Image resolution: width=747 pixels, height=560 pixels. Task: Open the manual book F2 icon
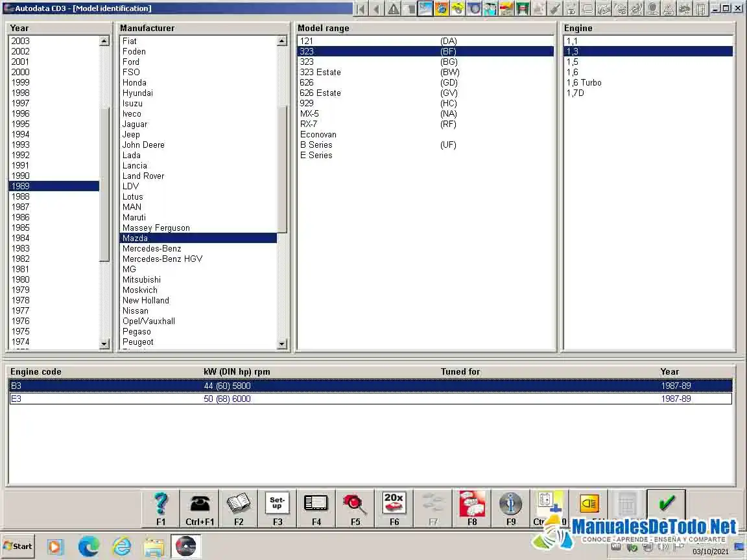pos(238,505)
